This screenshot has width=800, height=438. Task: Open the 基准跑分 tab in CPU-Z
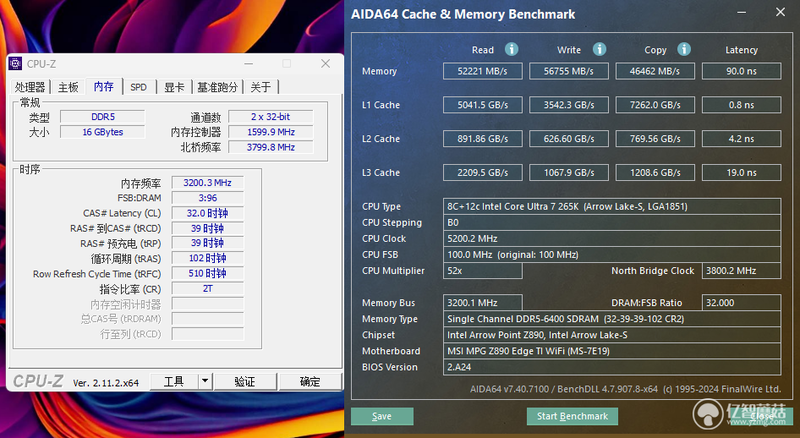(x=217, y=87)
